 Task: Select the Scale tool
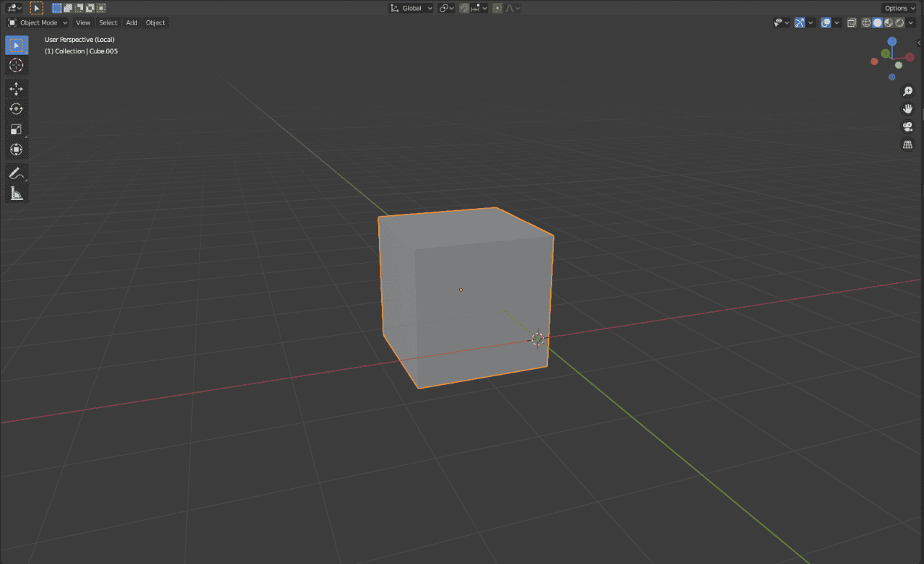(16, 129)
